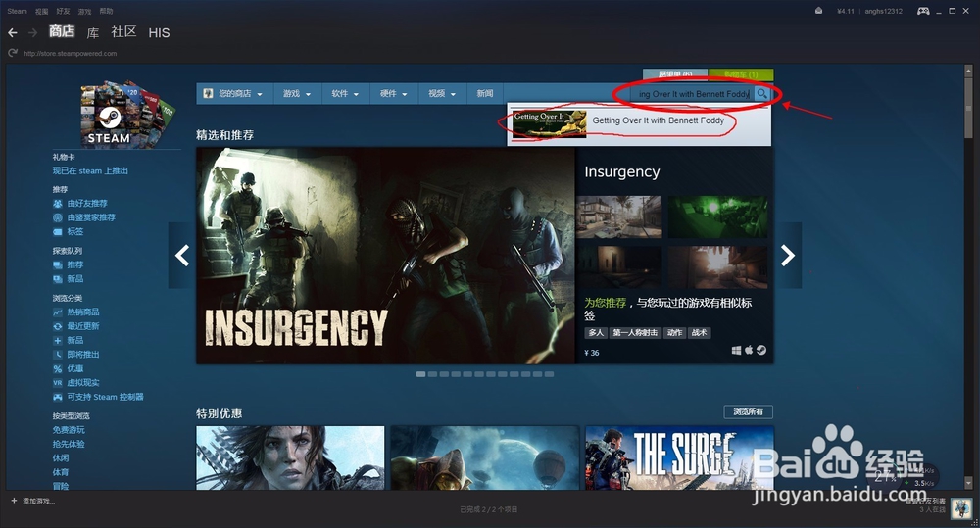The width and height of the screenshot is (980, 528).
Task: Show previous featured game with left chevron
Action: pos(182,255)
